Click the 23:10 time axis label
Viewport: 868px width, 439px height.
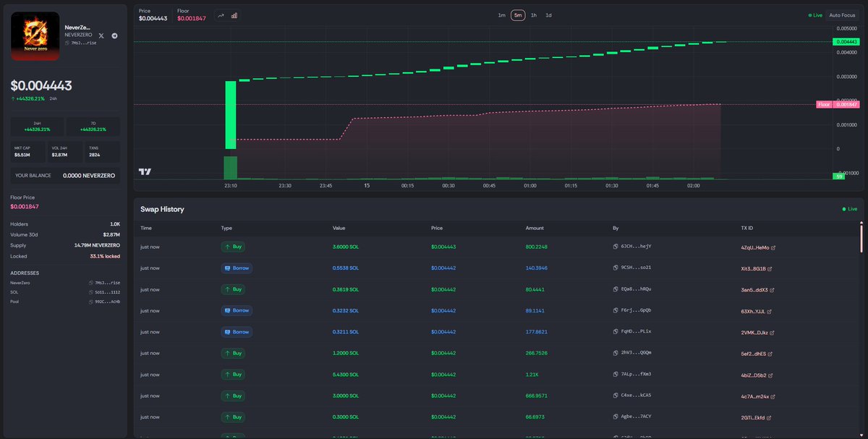231,186
